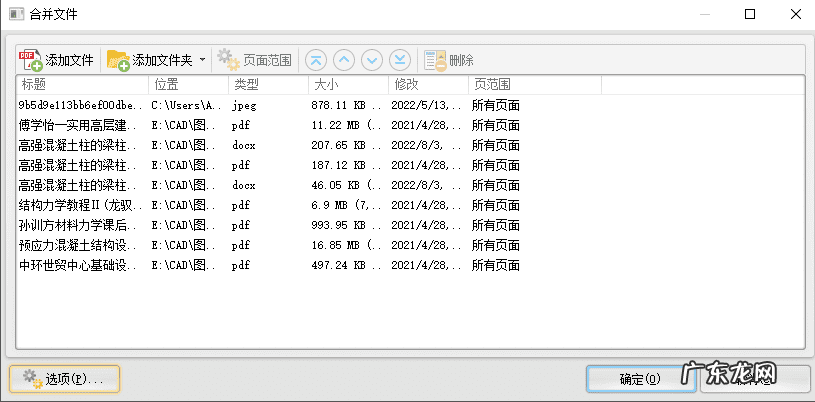The height and width of the screenshot is (402, 815).
Task: Select the 傅学怡一实用高层建.. file
Action: [411, 125]
